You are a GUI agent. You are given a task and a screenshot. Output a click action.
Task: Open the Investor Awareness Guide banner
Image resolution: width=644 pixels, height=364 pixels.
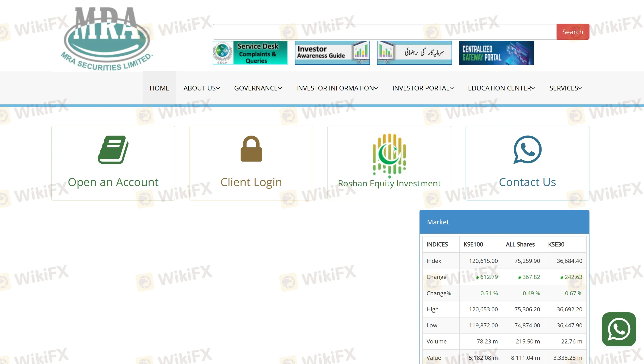pos(332,53)
